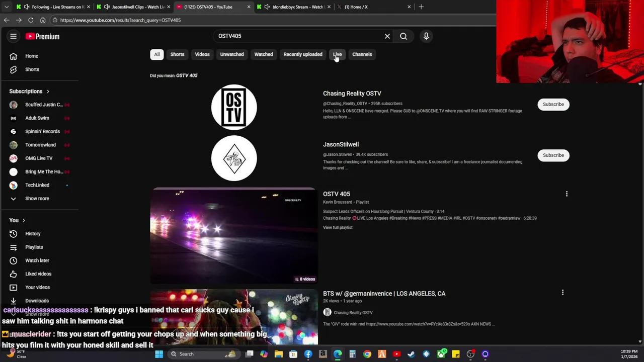This screenshot has width=644, height=362.
Task: Open the Chasing Reality OSTV channel title
Action: point(352,94)
